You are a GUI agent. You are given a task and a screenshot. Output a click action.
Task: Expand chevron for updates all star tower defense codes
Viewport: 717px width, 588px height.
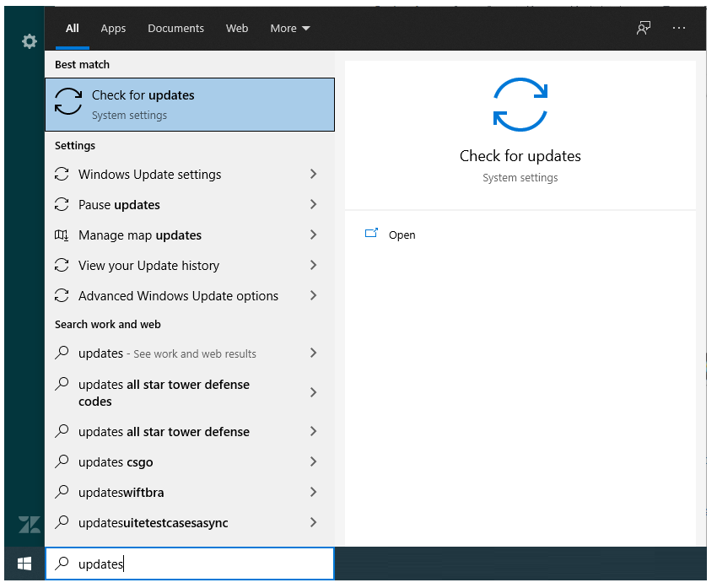click(x=313, y=392)
